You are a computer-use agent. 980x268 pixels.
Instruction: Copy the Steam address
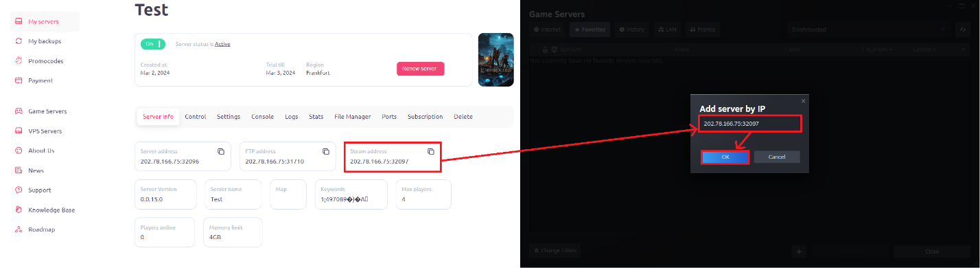coord(431,151)
